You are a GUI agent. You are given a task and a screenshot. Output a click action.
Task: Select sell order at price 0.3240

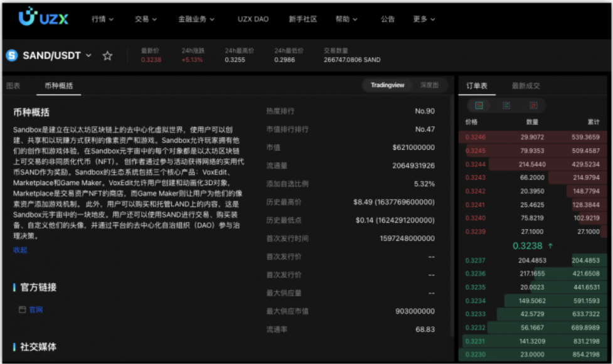(x=533, y=218)
